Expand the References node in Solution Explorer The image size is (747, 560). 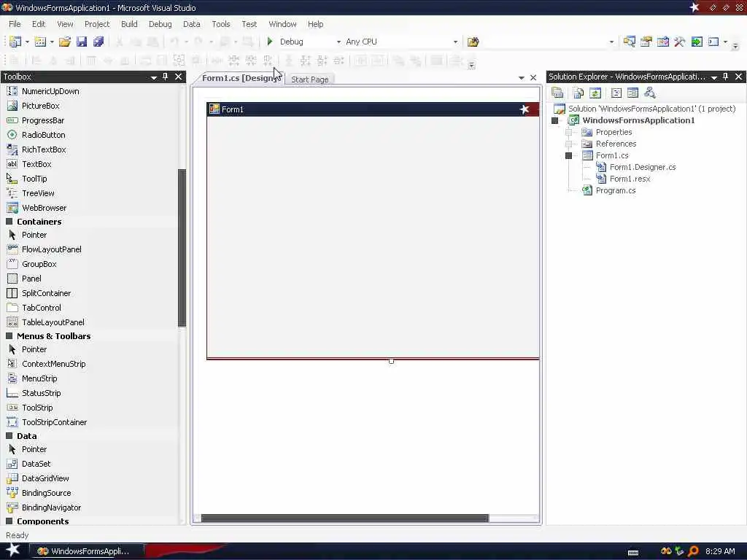pyautogui.click(x=568, y=144)
